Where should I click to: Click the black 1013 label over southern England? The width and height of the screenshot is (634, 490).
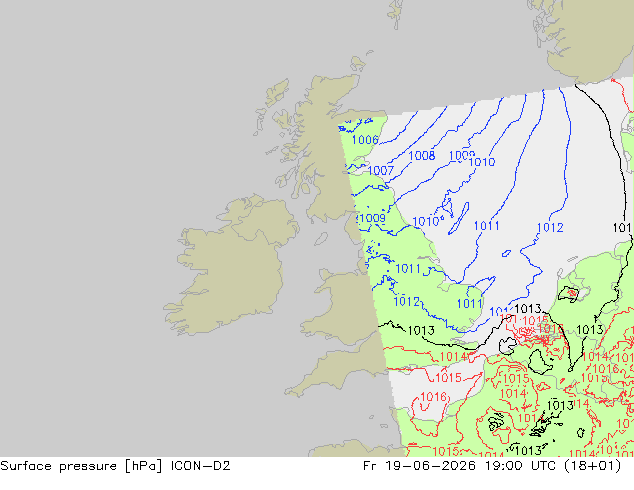coord(421,330)
